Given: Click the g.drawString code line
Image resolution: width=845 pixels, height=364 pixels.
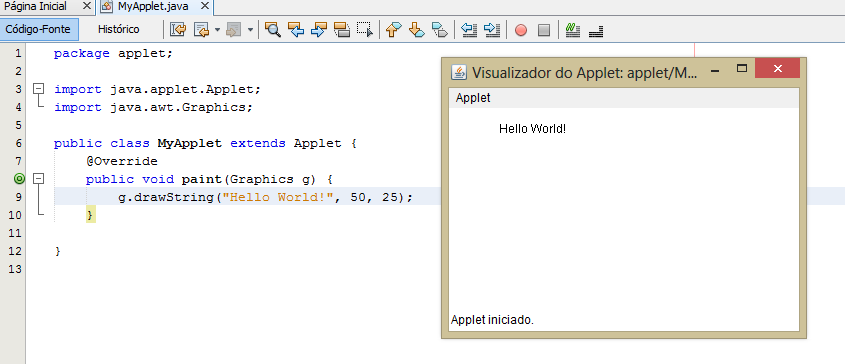Looking at the screenshot, I should click(x=265, y=197).
